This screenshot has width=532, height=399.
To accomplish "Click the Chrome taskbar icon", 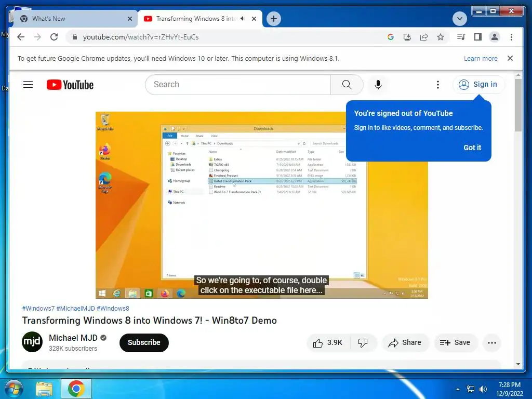I will [76, 389].
